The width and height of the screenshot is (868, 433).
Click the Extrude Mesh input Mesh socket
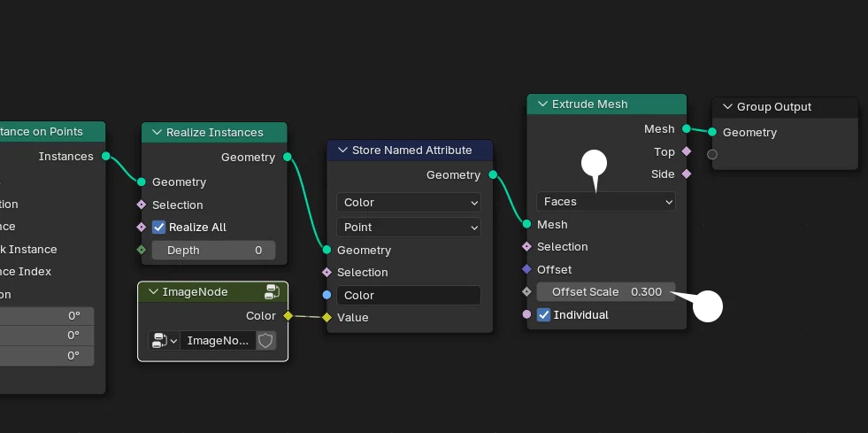tap(526, 224)
